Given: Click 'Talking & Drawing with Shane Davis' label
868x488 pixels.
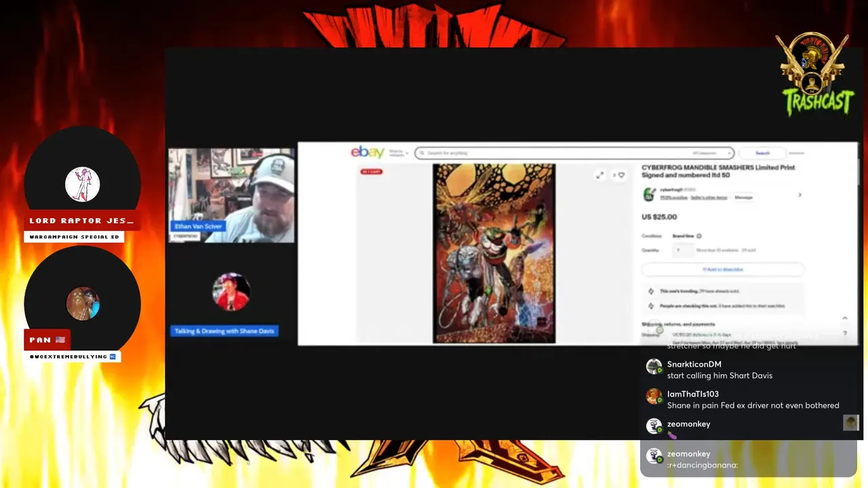Looking at the screenshot, I should click(x=224, y=331).
